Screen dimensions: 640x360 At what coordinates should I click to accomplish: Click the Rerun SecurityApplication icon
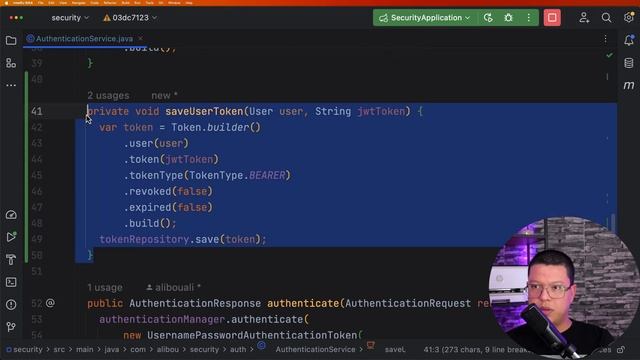pos(488,18)
